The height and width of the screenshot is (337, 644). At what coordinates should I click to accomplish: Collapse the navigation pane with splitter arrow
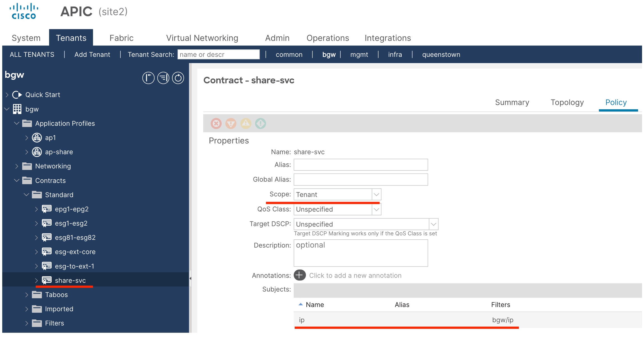[x=190, y=278]
